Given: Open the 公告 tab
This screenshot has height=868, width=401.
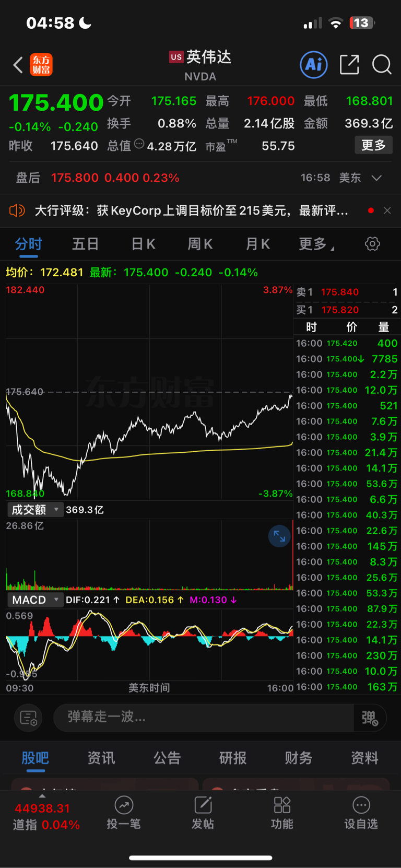Looking at the screenshot, I should 167,758.
